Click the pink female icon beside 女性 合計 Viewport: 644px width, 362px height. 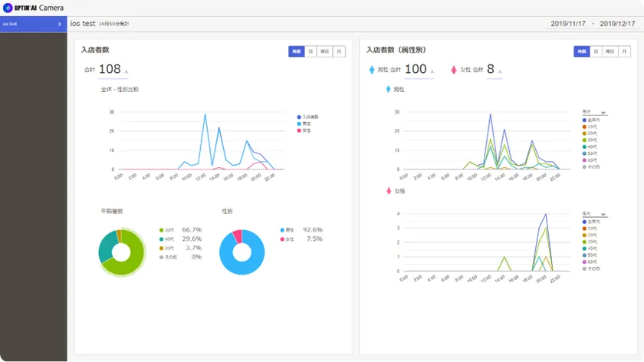click(x=454, y=70)
